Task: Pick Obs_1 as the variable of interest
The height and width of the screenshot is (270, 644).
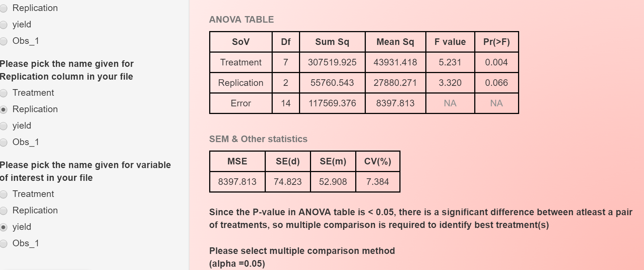Action: (x=4, y=244)
